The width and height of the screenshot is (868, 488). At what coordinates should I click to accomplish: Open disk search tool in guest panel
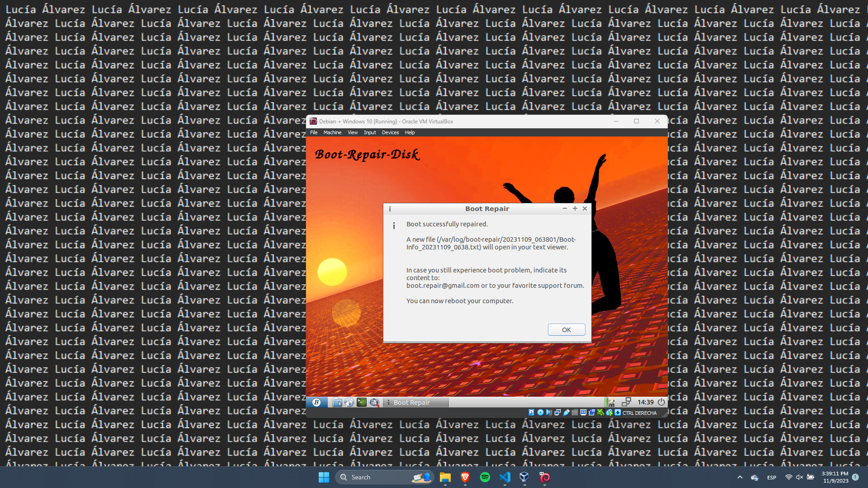click(374, 402)
